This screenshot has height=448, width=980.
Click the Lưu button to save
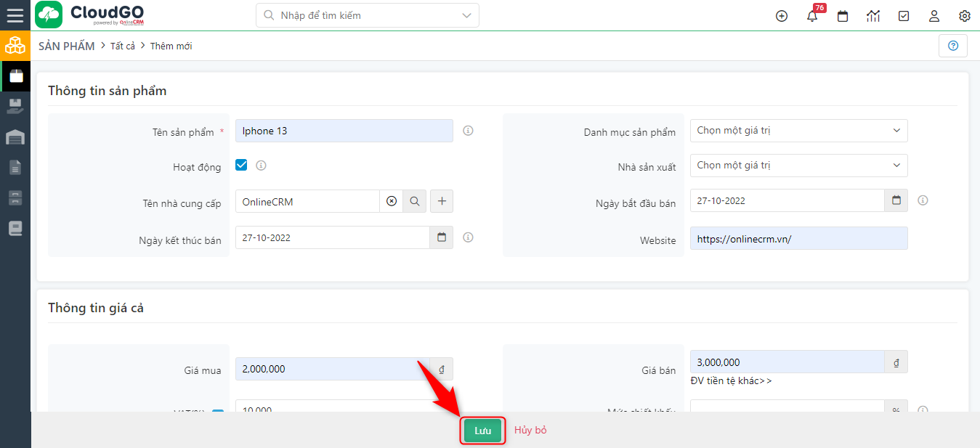[x=482, y=430]
